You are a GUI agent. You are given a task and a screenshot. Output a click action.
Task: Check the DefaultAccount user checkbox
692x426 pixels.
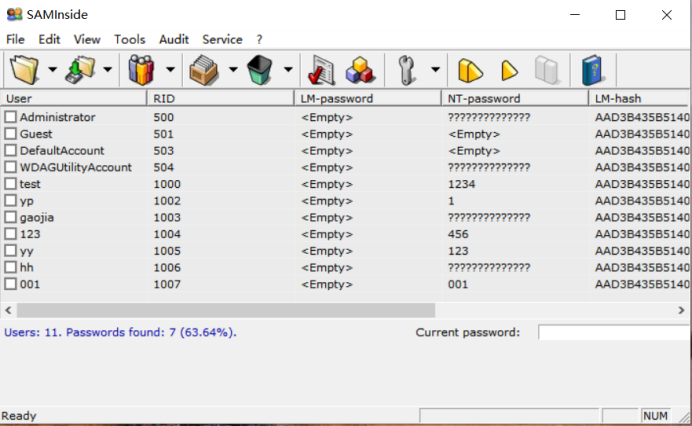11,151
